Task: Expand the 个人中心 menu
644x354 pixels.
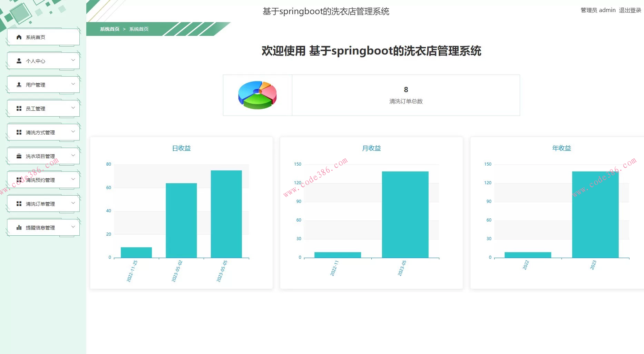Action: click(x=73, y=60)
